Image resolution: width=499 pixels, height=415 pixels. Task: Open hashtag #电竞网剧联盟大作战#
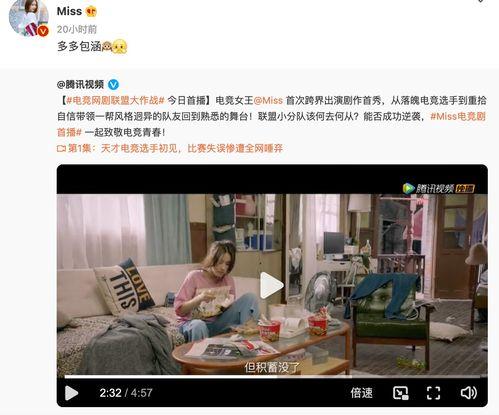[x=115, y=100]
